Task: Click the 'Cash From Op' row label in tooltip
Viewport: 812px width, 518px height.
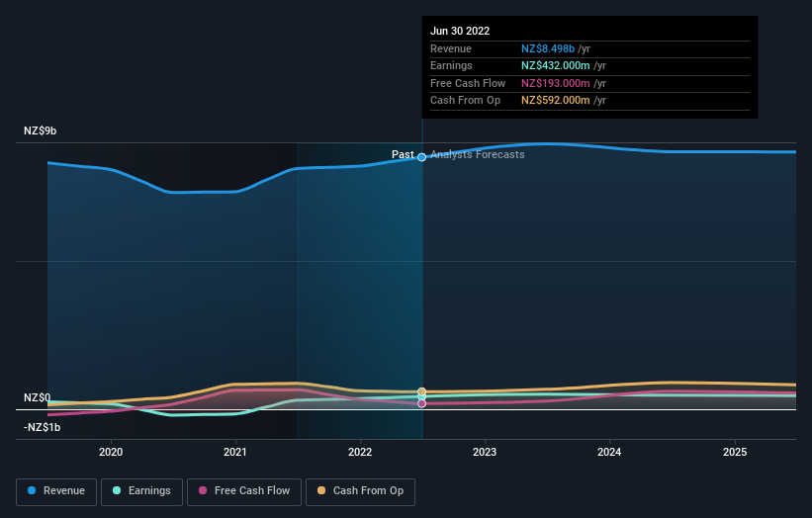Action: (x=466, y=101)
